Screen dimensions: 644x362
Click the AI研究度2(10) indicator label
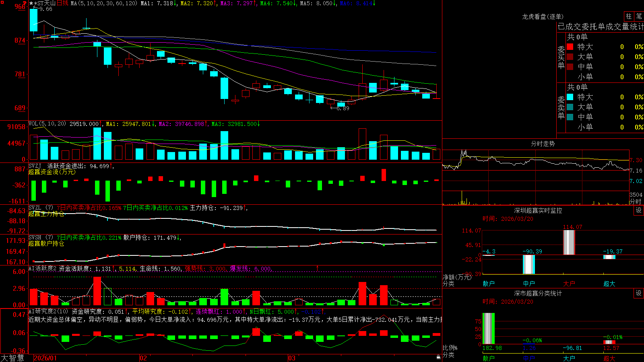tap(48, 311)
